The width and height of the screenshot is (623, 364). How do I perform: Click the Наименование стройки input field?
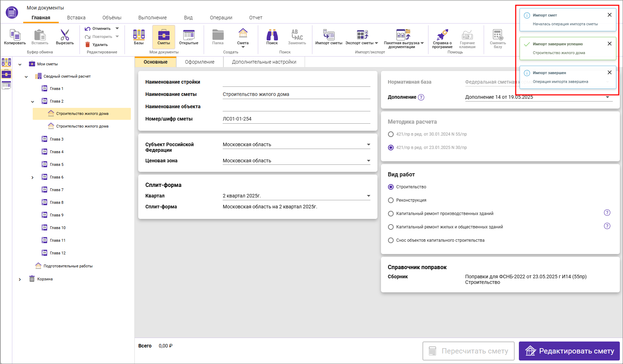pyautogui.click(x=296, y=82)
